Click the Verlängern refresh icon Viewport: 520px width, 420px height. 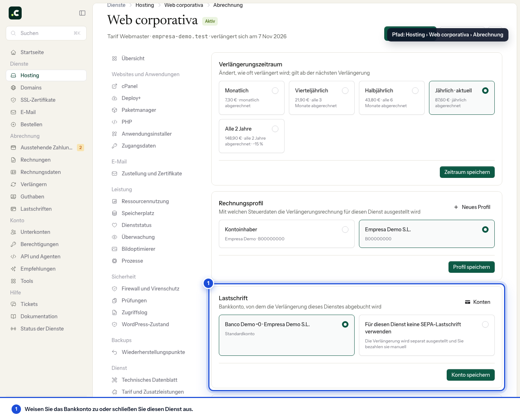click(x=13, y=184)
